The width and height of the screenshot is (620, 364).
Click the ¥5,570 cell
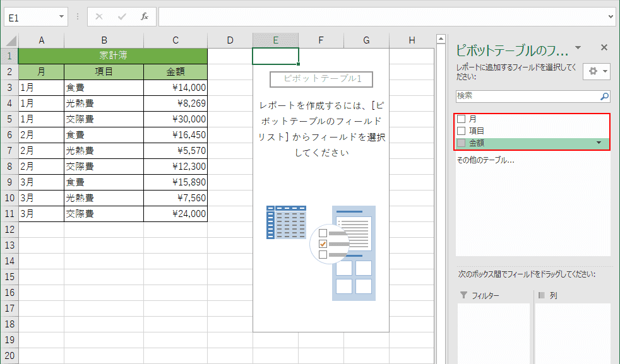[176, 151]
